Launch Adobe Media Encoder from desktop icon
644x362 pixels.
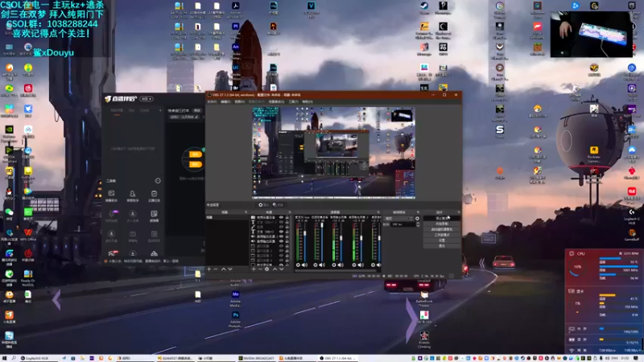pyautogui.click(x=236, y=295)
